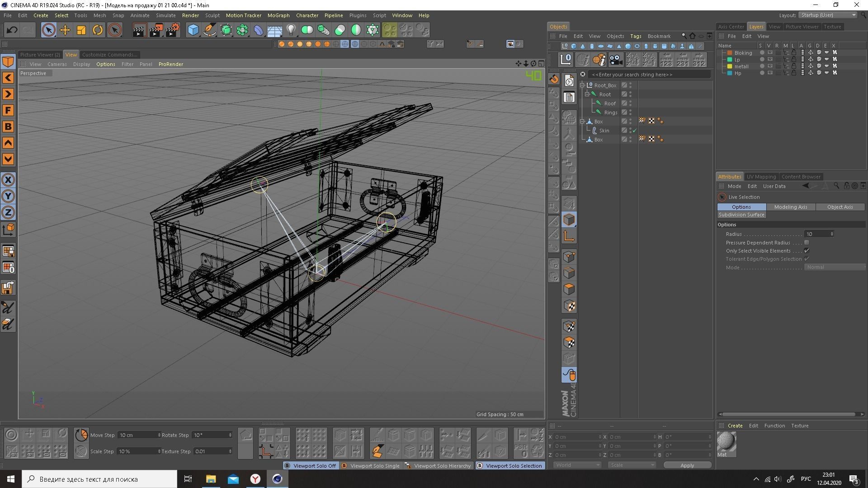This screenshot has height=488, width=868.
Task: Select the Spline Pen tool icon
Action: 210,30
